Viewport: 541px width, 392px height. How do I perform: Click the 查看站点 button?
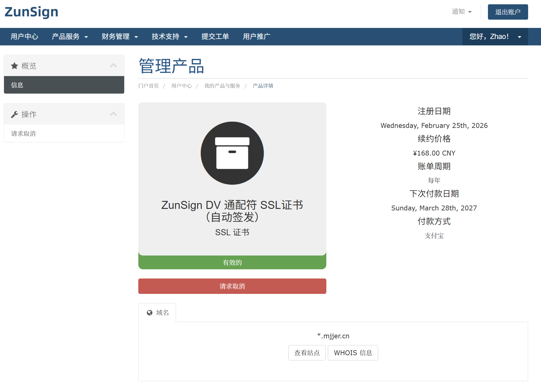(x=307, y=353)
